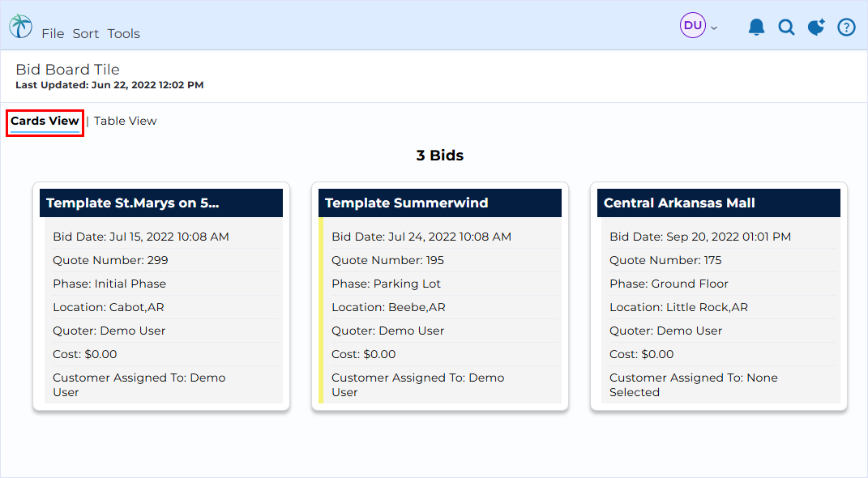This screenshot has width=868, height=478.
Task: Open the Template St.Marys bid card header
Action: click(x=161, y=203)
